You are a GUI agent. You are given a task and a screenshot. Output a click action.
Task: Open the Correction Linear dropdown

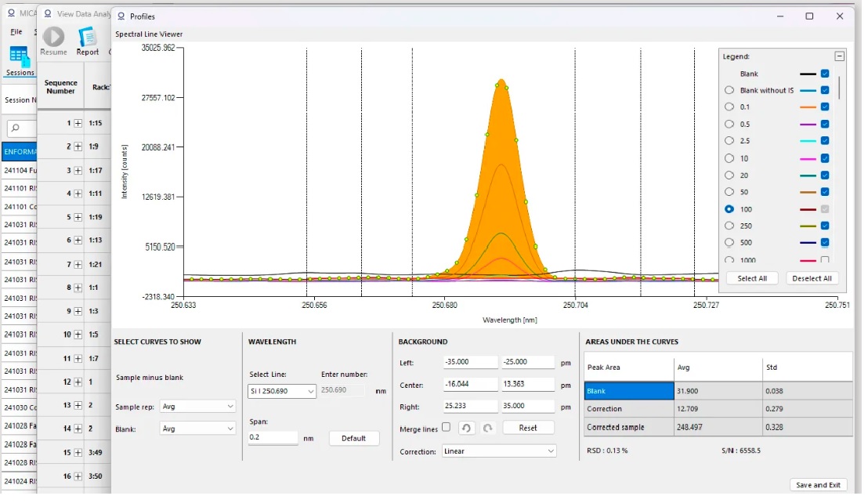pos(499,451)
